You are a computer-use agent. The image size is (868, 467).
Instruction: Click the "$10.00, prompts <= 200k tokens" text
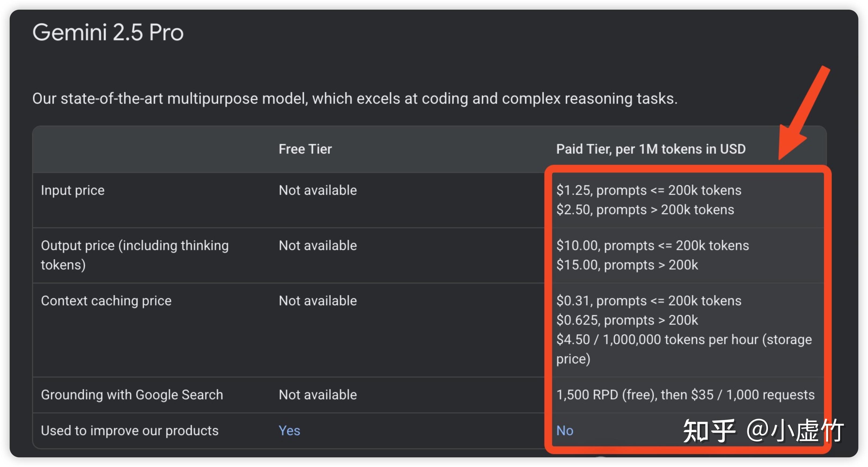pos(652,245)
